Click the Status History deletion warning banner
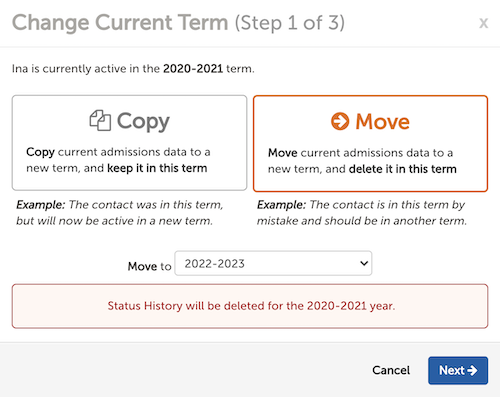500x397 pixels. pyautogui.click(x=250, y=306)
